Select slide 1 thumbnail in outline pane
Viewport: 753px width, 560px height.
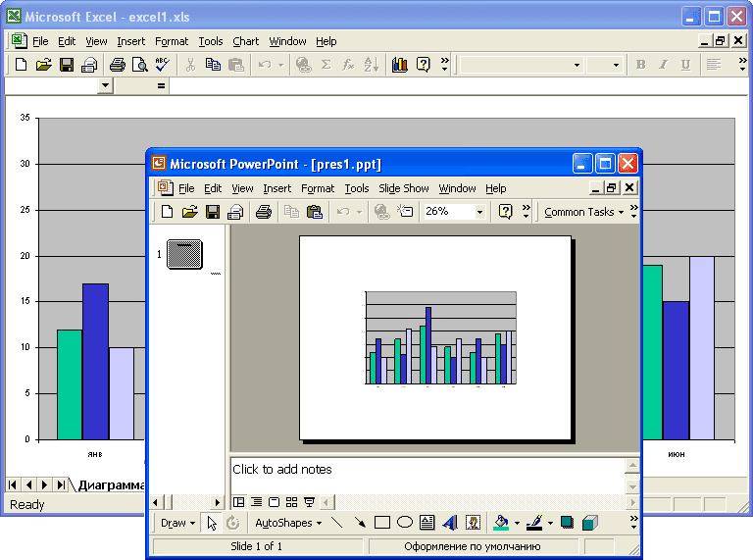coord(184,254)
